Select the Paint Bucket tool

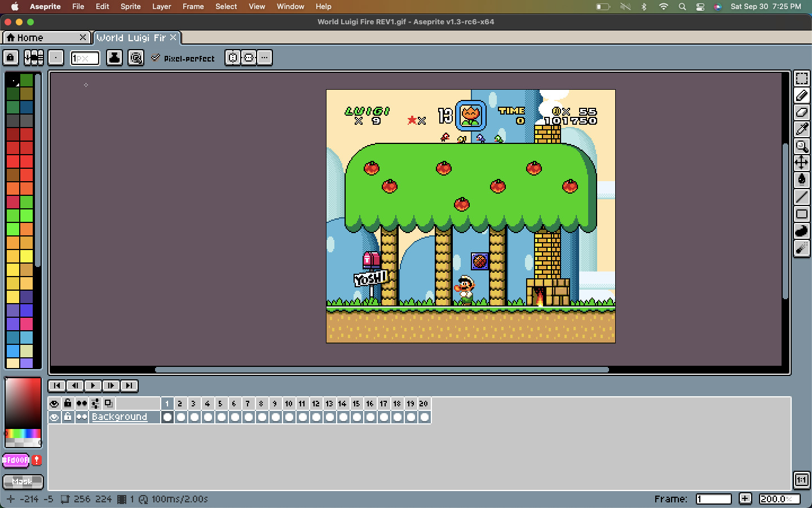coord(801,180)
